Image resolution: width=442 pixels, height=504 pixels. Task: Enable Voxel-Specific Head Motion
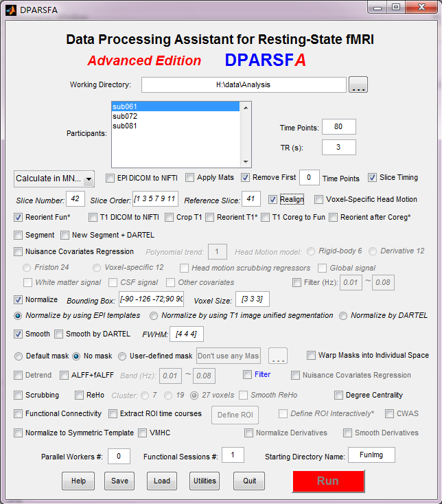pos(318,200)
